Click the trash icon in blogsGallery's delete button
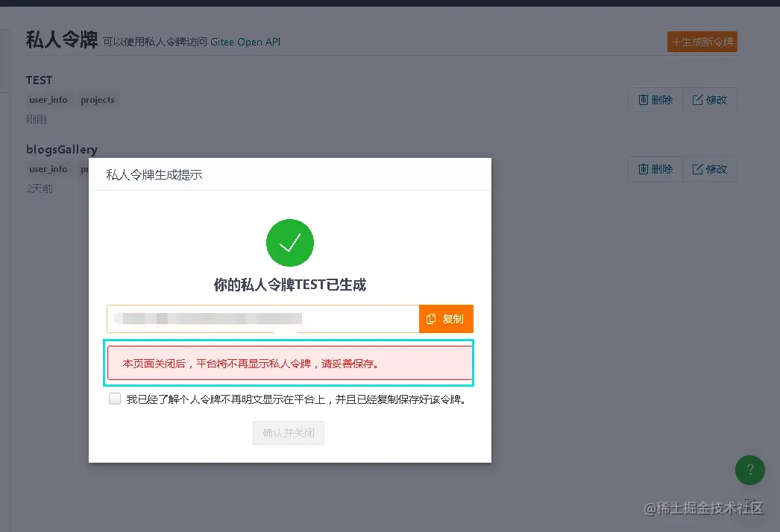Image resolution: width=780 pixels, height=532 pixels. 643,169
